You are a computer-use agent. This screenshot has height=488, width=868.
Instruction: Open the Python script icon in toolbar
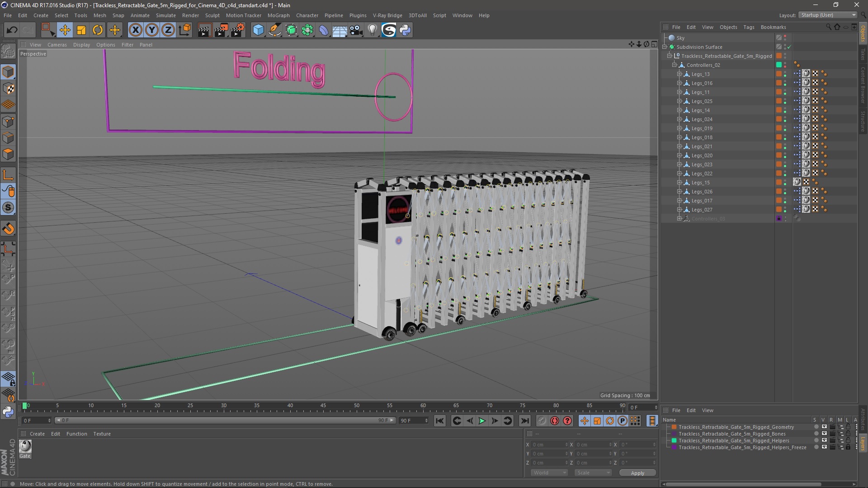pos(405,30)
